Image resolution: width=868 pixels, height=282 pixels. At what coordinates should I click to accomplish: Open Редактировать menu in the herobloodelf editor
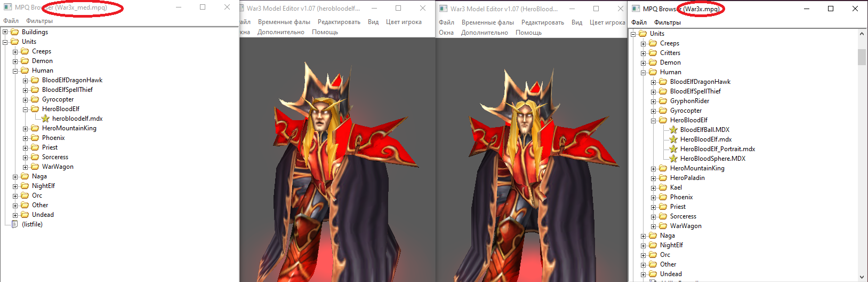pos(339,22)
